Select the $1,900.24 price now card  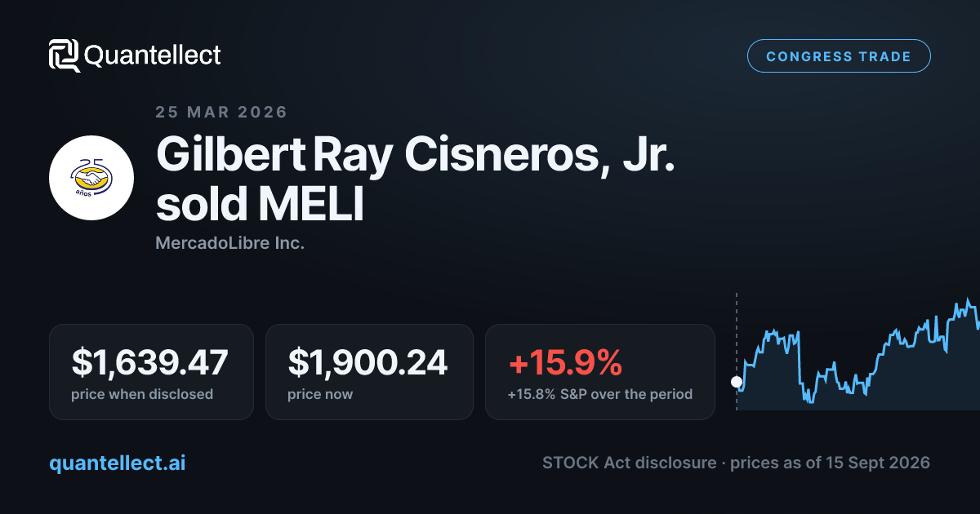pyautogui.click(x=369, y=372)
